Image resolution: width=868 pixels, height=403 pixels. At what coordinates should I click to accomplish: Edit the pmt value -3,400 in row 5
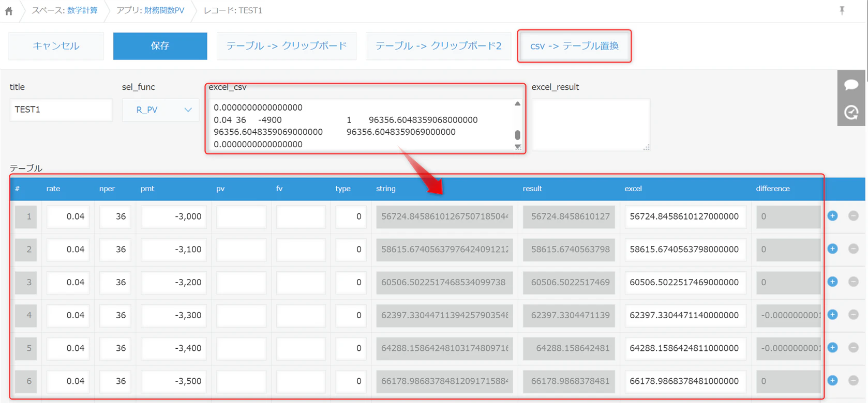pos(174,348)
